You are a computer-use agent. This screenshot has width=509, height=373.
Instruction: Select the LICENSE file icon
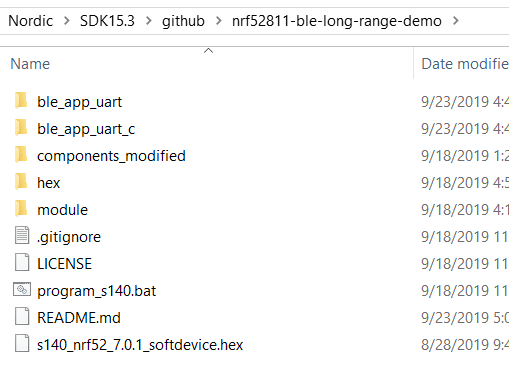(x=22, y=263)
